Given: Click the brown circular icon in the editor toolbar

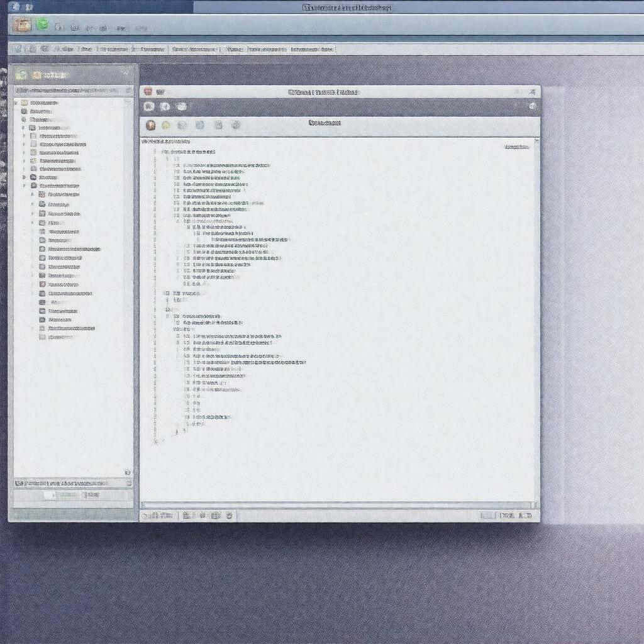Looking at the screenshot, I should click(x=151, y=125).
